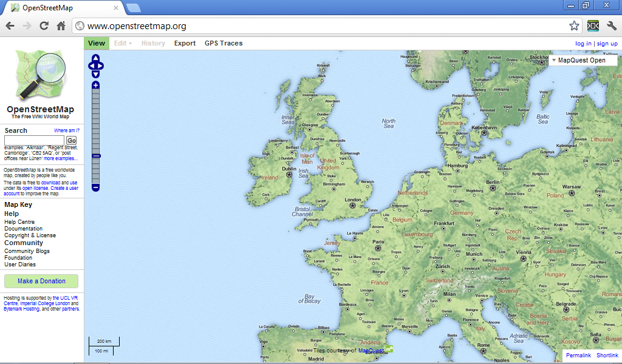Click the log in link

(583, 44)
